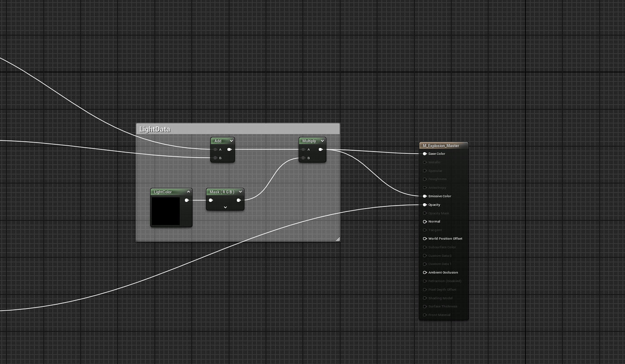Select the World Position Offset input pin

[425, 239]
